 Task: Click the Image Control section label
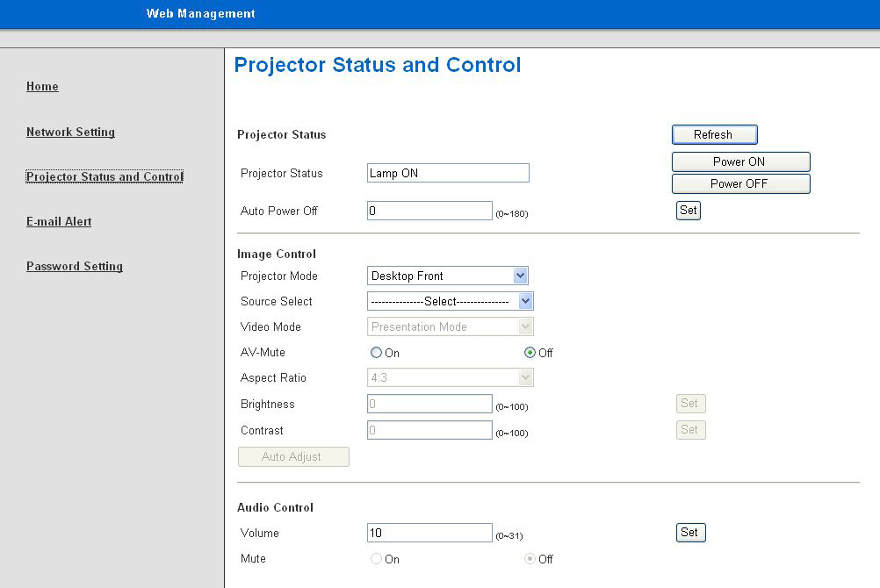pos(277,255)
